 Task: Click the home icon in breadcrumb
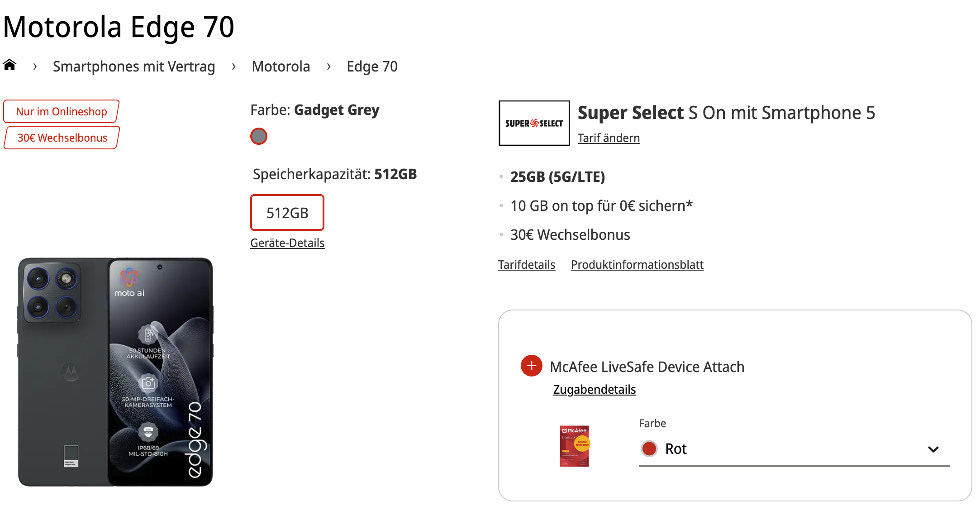point(10,66)
